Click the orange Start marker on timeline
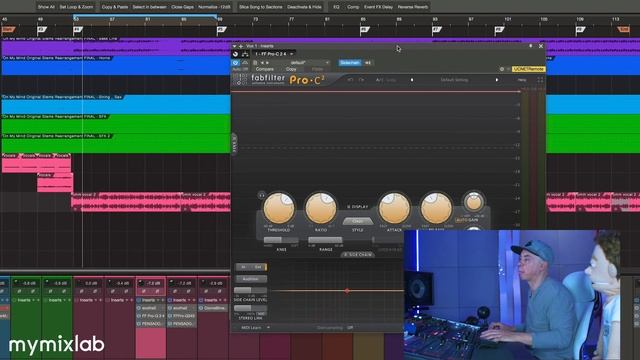This screenshot has height=360, width=640. [x=8, y=29]
